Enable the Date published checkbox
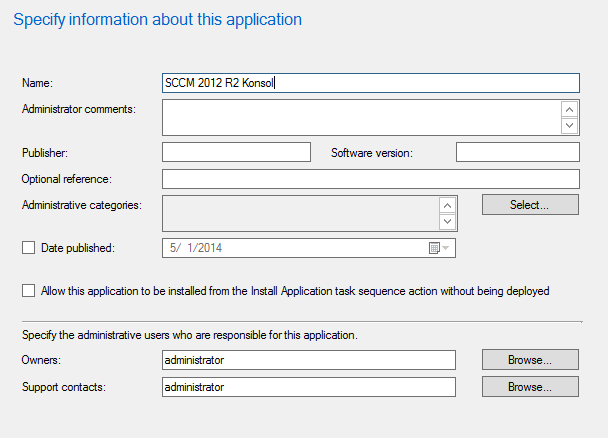Screen dimensions: 608x438 pyautogui.click(x=28, y=247)
